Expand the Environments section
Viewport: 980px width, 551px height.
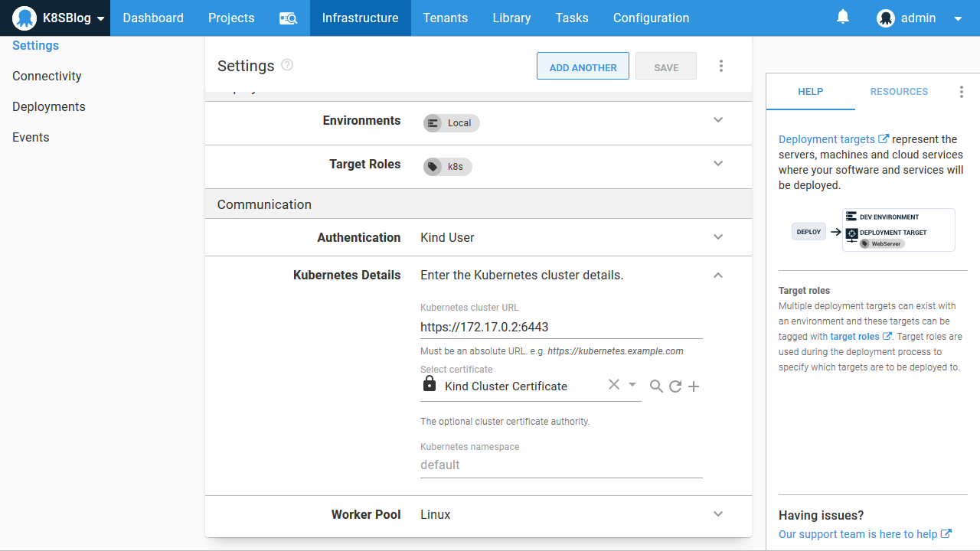point(718,120)
